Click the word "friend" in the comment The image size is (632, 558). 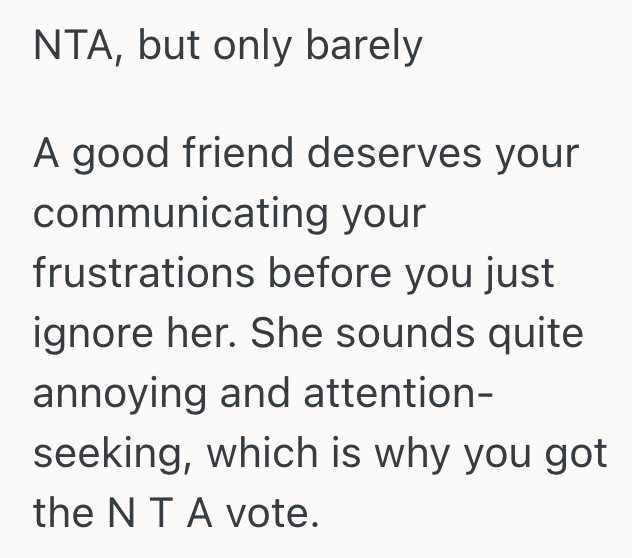pyautogui.click(x=232, y=156)
